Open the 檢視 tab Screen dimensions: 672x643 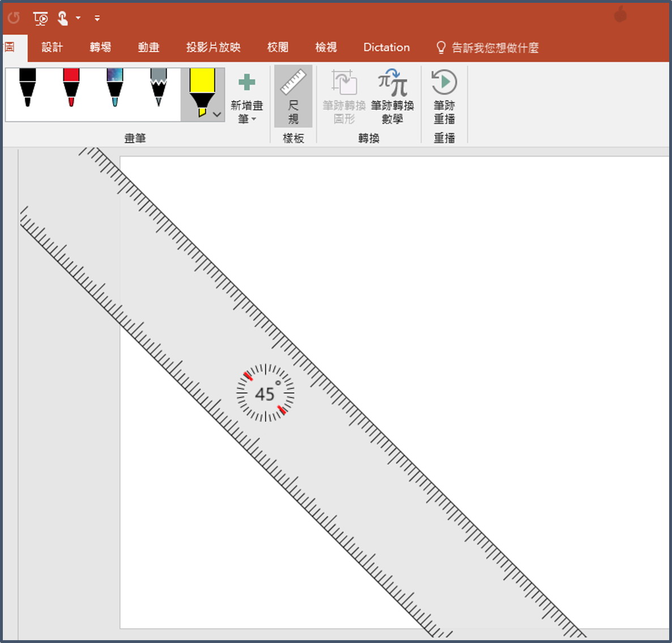click(326, 47)
